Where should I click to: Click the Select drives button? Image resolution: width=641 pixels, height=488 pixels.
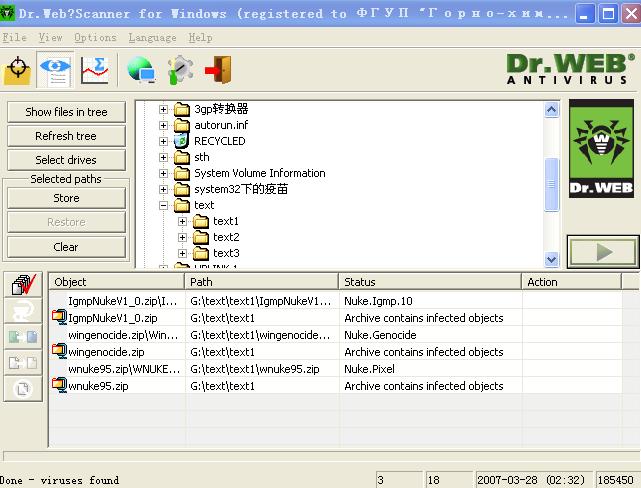click(66, 160)
